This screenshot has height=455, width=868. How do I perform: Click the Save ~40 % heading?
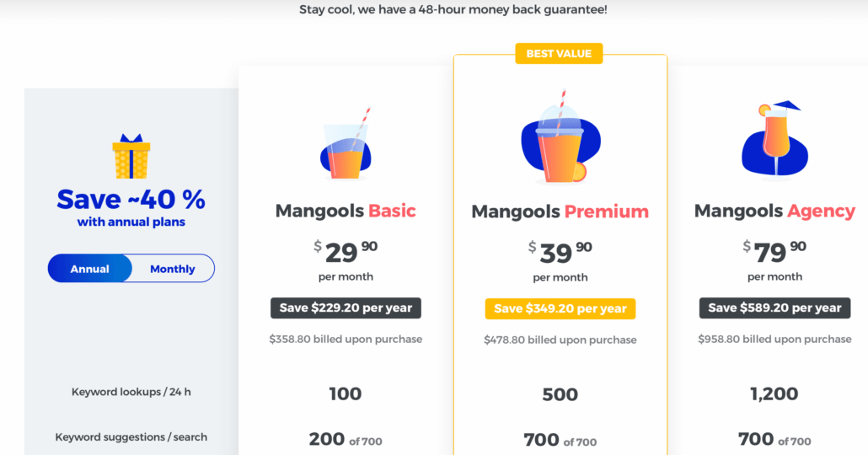[131, 199]
